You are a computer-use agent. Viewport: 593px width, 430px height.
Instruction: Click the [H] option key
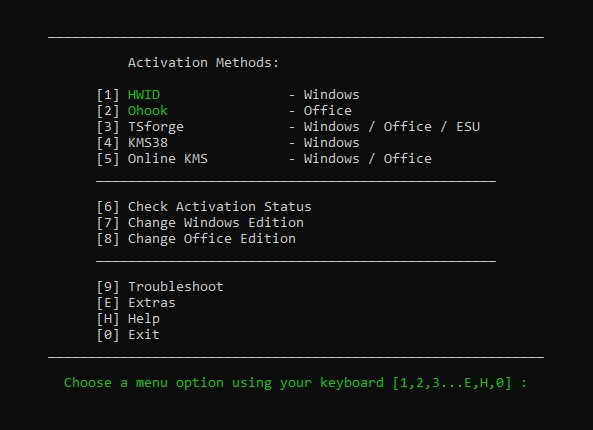108,318
